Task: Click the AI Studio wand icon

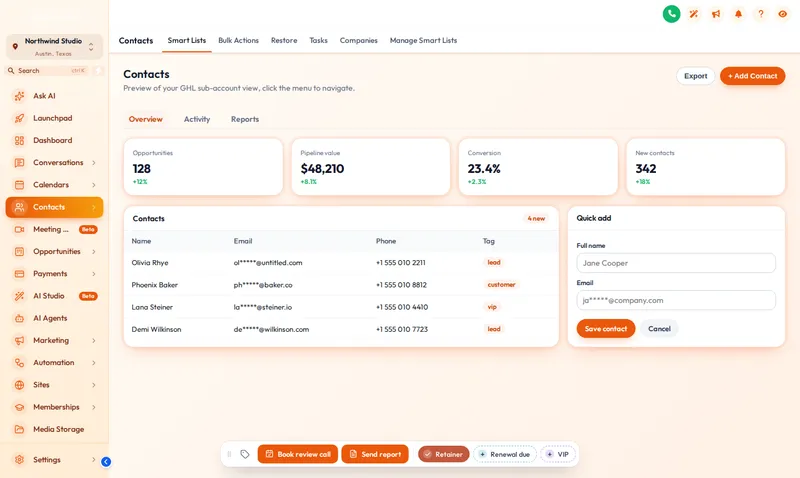Action: (19, 296)
